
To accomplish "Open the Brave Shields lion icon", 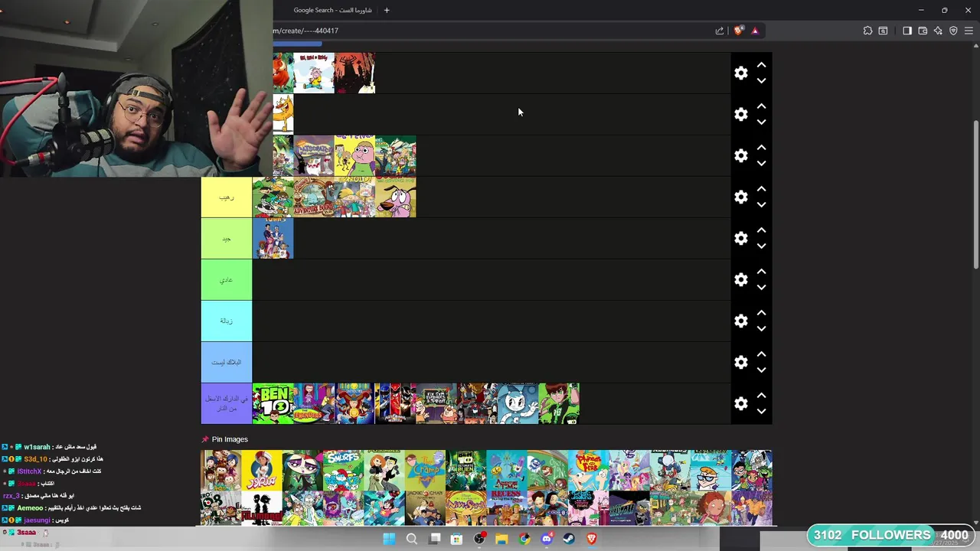I will point(738,31).
